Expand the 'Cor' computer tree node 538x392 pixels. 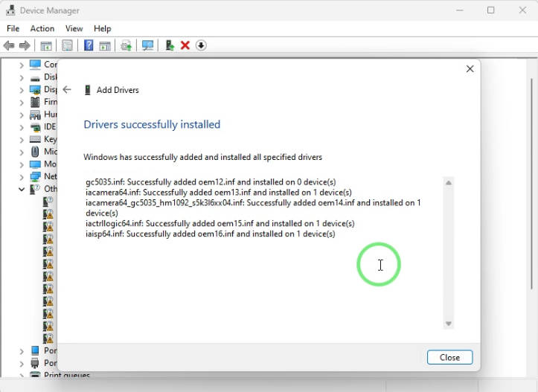coord(22,65)
